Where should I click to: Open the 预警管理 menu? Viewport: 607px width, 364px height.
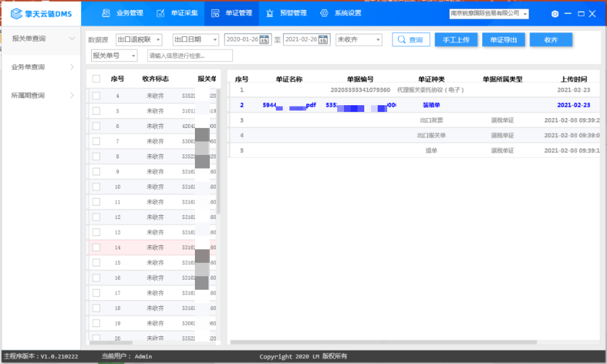click(x=287, y=13)
